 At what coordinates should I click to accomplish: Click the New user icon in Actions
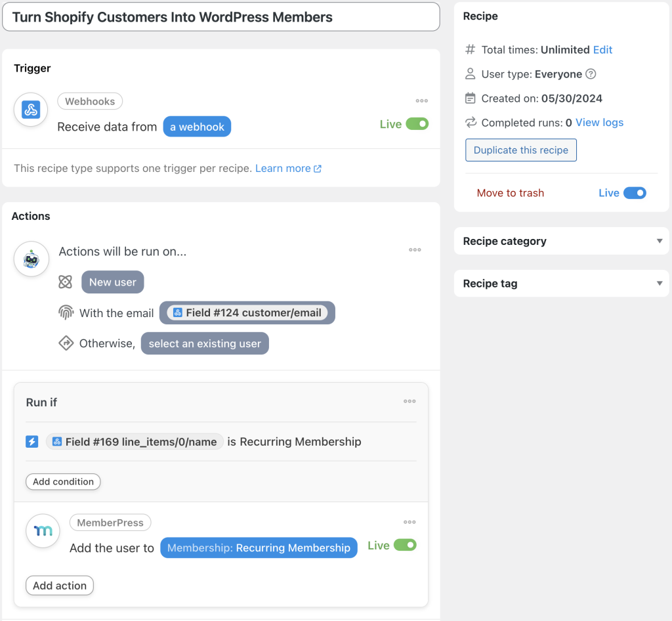click(x=66, y=282)
